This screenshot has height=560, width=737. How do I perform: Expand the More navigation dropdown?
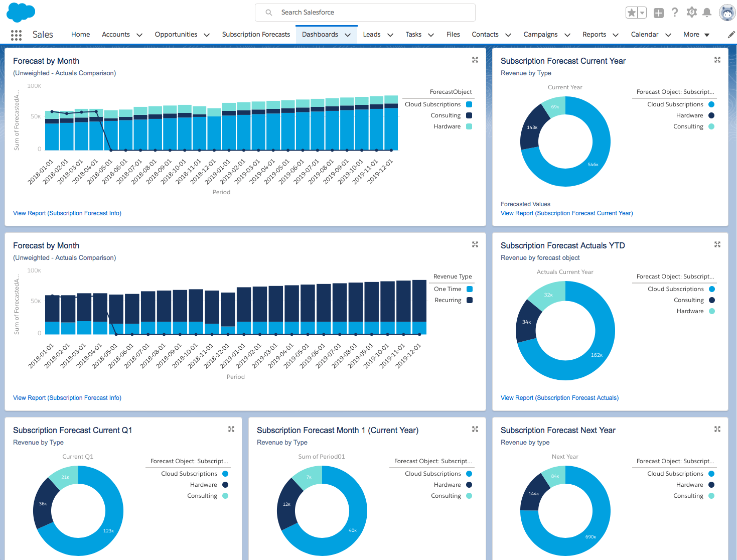[x=696, y=34]
